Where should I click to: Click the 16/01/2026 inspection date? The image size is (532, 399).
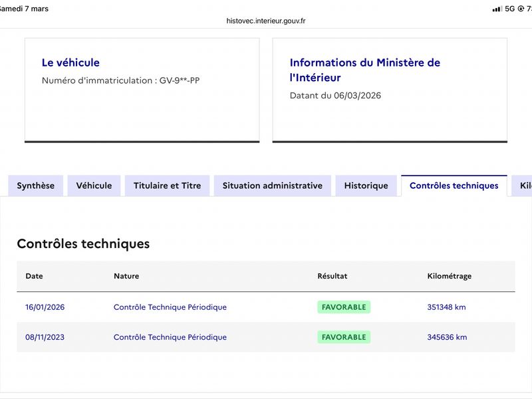pyautogui.click(x=45, y=307)
